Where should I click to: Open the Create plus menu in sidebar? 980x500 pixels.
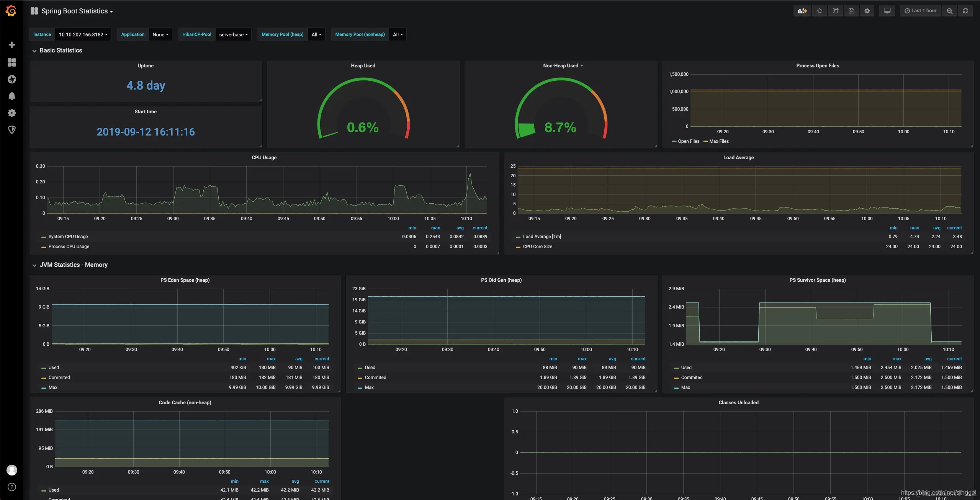[x=12, y=45]
